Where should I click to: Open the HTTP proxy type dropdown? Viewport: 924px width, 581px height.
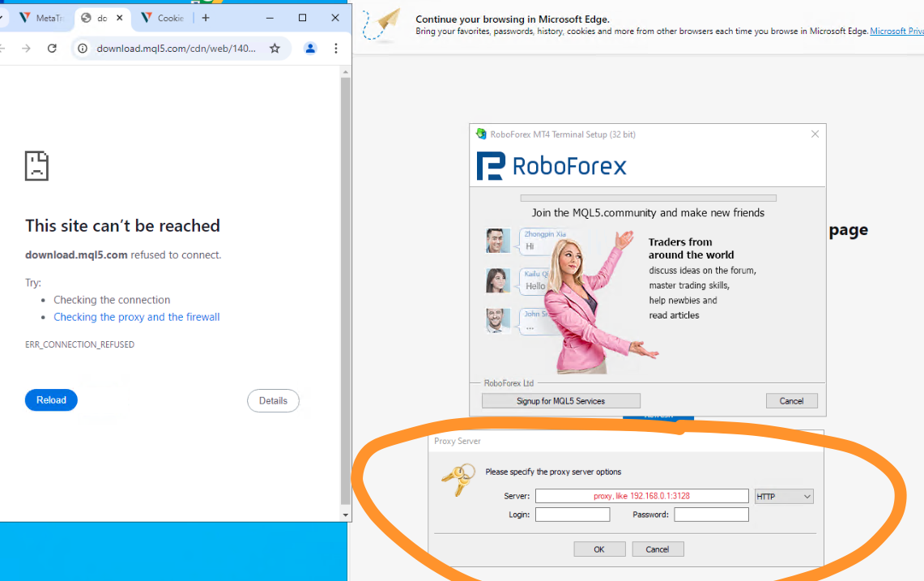(x=784, y=497)
